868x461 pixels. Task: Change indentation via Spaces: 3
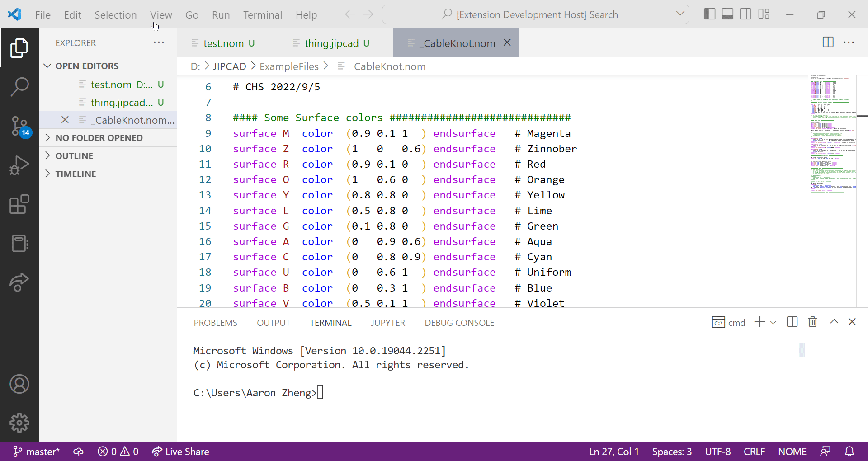(x=672, y=452)
